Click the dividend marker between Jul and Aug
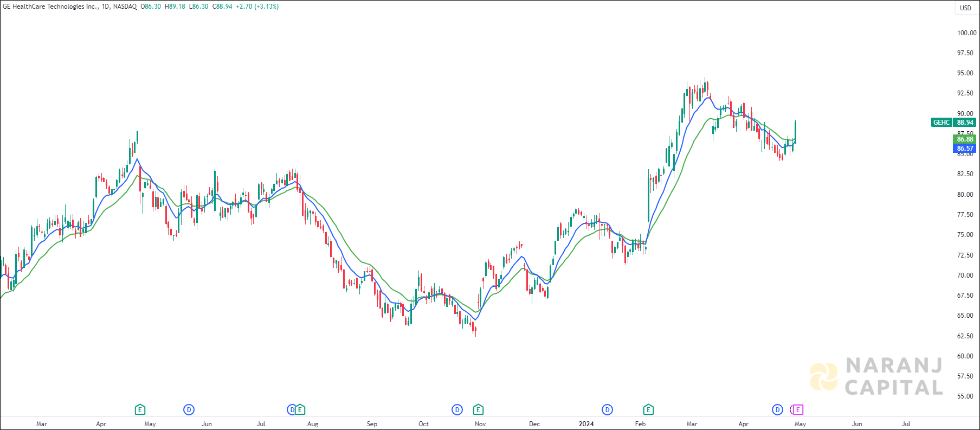The image size is (980, 430). click(291, 409)
